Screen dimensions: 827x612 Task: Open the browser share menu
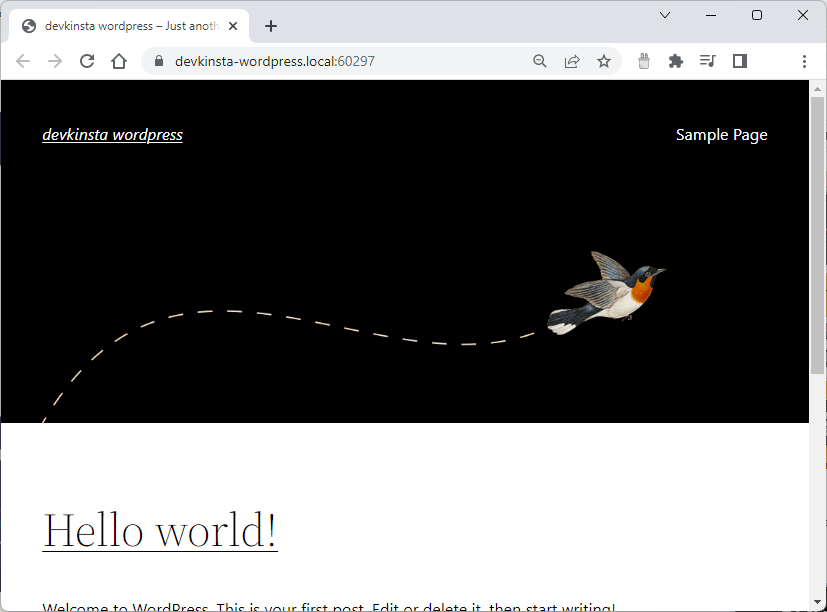[x=571, y=61]
